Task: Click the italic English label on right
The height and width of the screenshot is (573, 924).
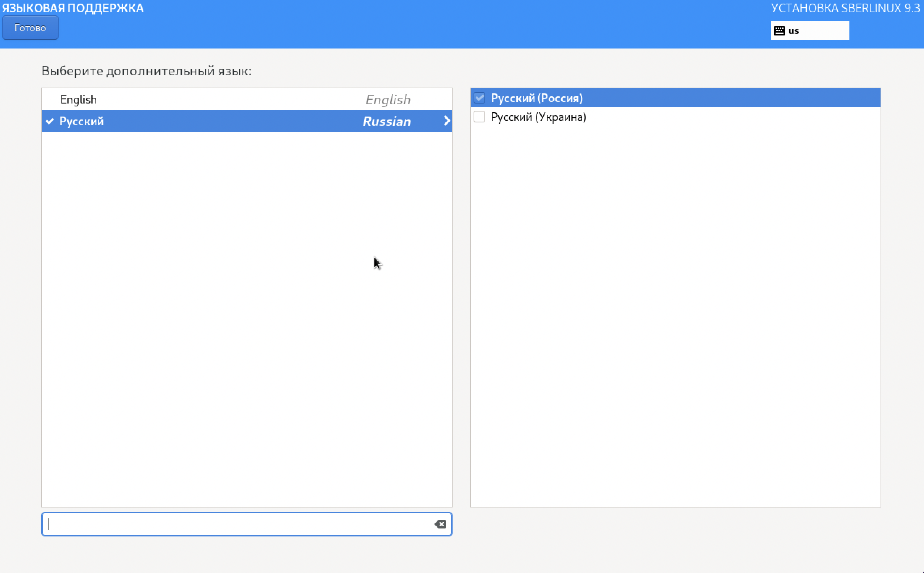Action: tap(388, 100)
